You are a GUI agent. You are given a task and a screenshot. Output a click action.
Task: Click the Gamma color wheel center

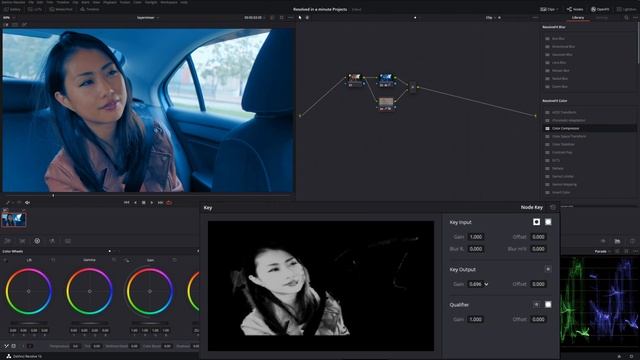click(x=89, y=291)
